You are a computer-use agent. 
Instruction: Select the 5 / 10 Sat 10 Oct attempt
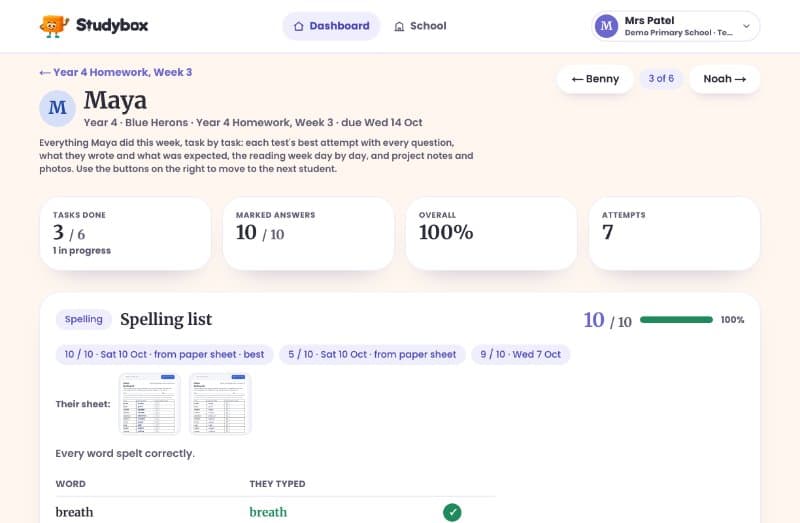(372, 354)
